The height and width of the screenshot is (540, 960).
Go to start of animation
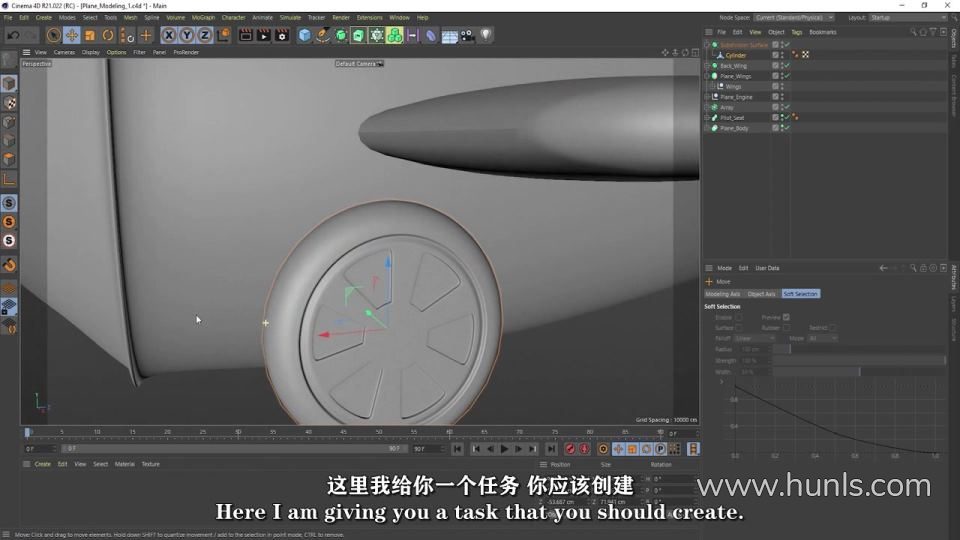(457, 449)
